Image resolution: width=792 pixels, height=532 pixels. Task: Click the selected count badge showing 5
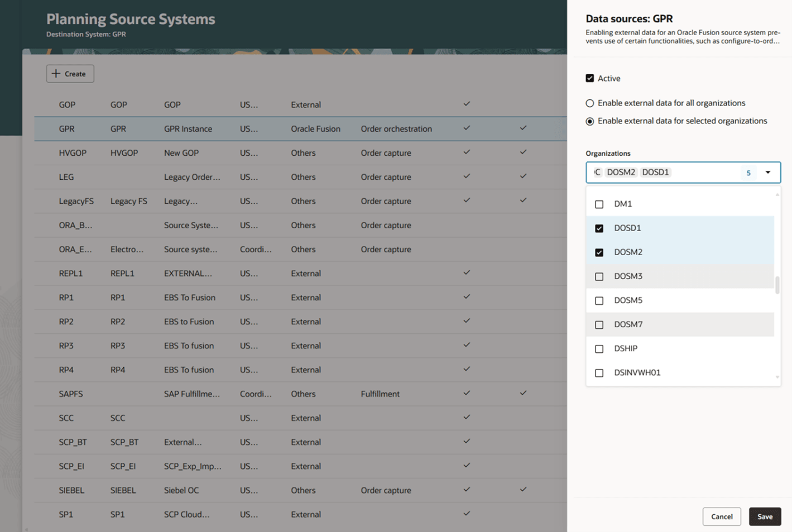tap(748, 172)
